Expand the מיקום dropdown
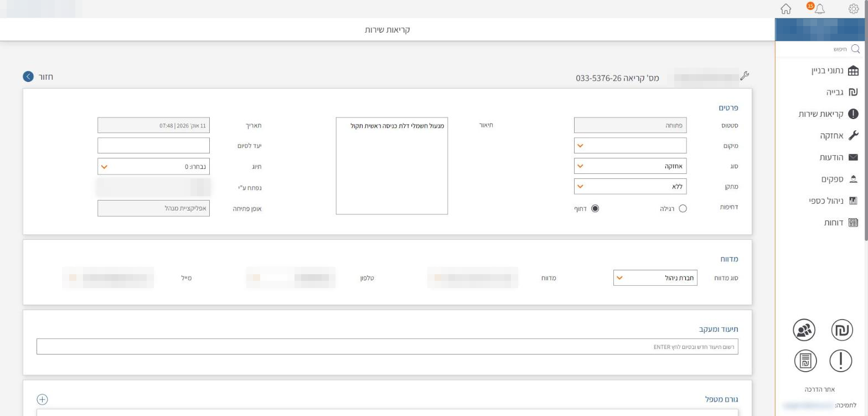The width and height of the screenshot is (868, 416). pyautogui.click(x=630, y=146)
